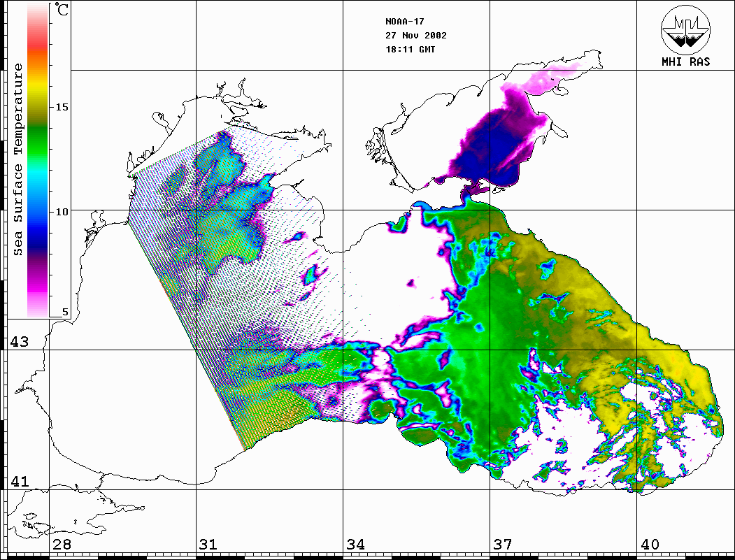The width and height of the screenshot is (735, 560).
Task: Click longitude label '31'
Action: (208, 544)
